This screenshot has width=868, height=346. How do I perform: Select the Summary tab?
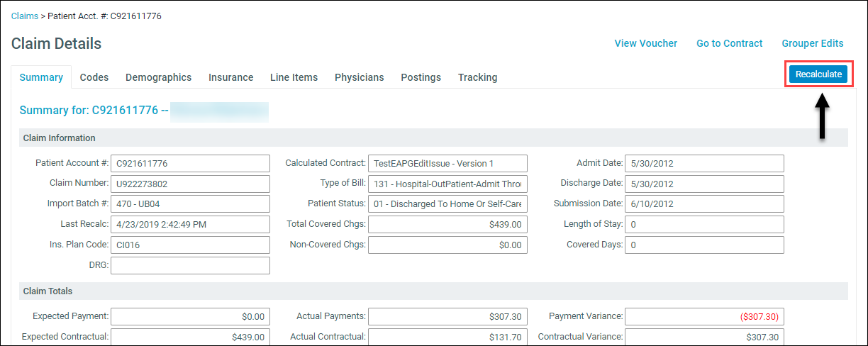click(41, 77)
